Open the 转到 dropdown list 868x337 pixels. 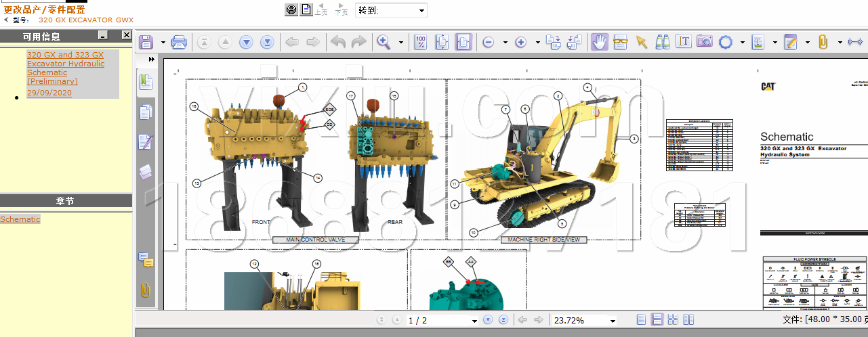point(422,10)
